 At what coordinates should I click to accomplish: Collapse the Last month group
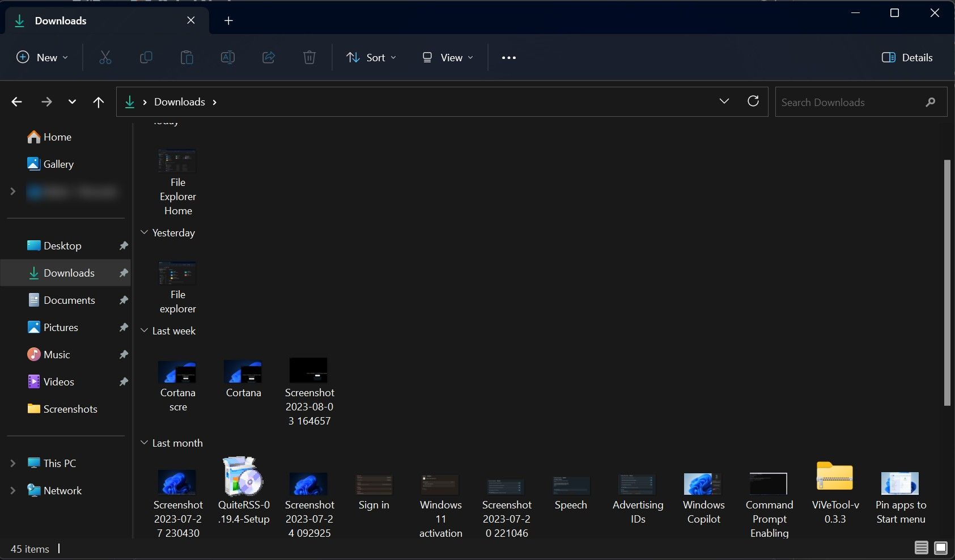click(x=143, y=443)
